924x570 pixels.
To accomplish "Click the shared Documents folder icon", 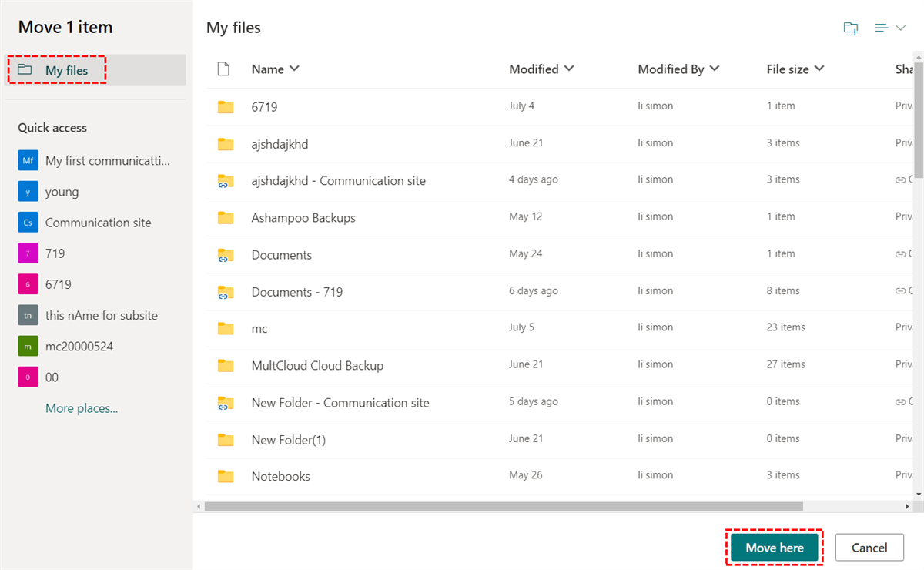I will click(x=226, y=255).
